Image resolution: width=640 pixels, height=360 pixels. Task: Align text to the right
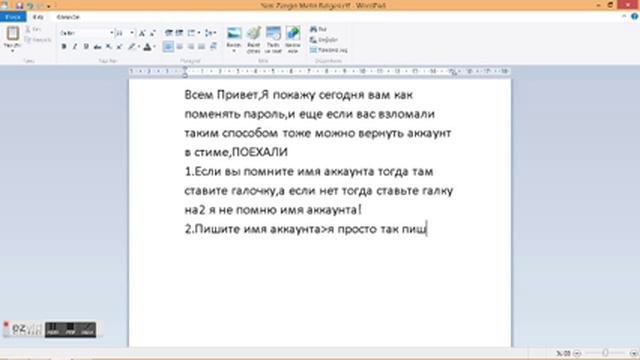click(x=191, y=47)
